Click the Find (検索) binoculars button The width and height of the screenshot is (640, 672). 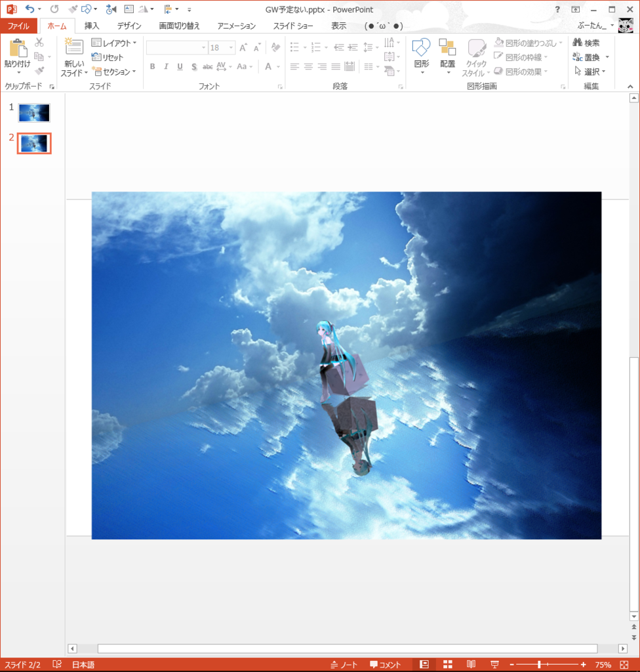coord(586,43)
